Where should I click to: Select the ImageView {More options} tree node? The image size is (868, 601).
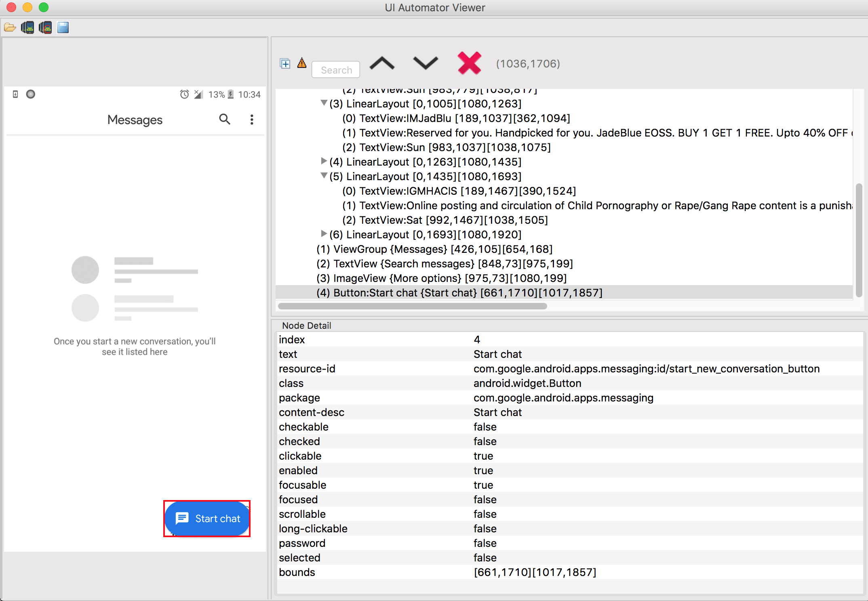coord(441,278)
